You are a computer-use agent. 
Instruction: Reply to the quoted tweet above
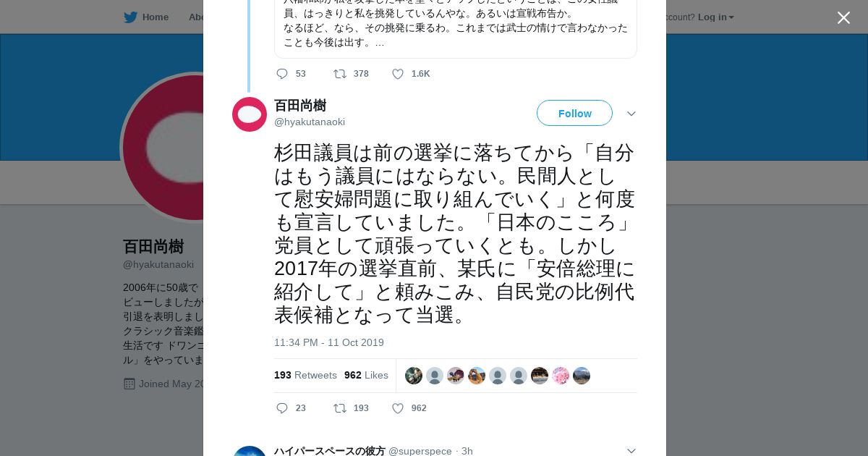[x=282, y=74]
